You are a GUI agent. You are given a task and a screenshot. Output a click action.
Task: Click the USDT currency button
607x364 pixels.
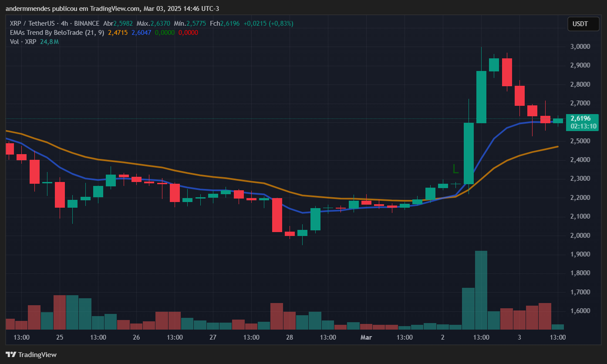[583, 24]
